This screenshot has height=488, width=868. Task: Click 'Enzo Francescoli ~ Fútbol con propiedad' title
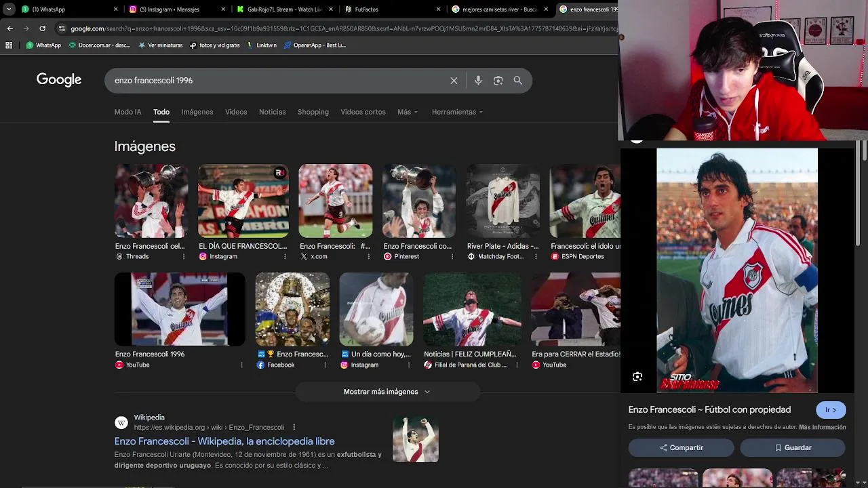[x=709, y=410]
